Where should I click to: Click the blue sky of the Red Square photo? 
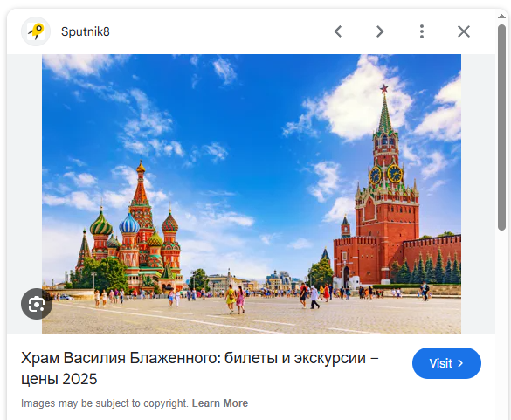point(248,114)
